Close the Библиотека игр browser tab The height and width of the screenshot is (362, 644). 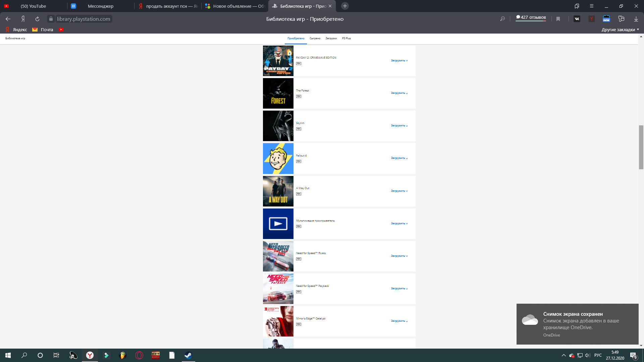(330, 6)
